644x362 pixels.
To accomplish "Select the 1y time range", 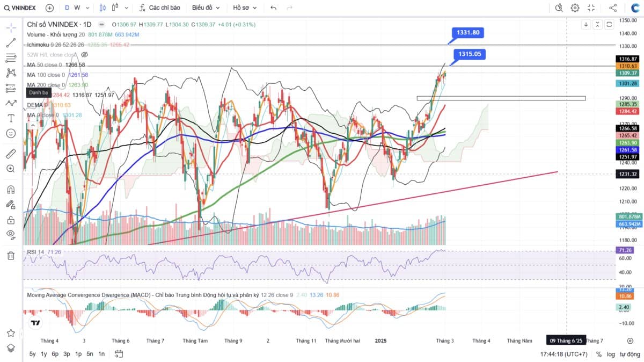I will pyautogui.click(x=44, y=354).
